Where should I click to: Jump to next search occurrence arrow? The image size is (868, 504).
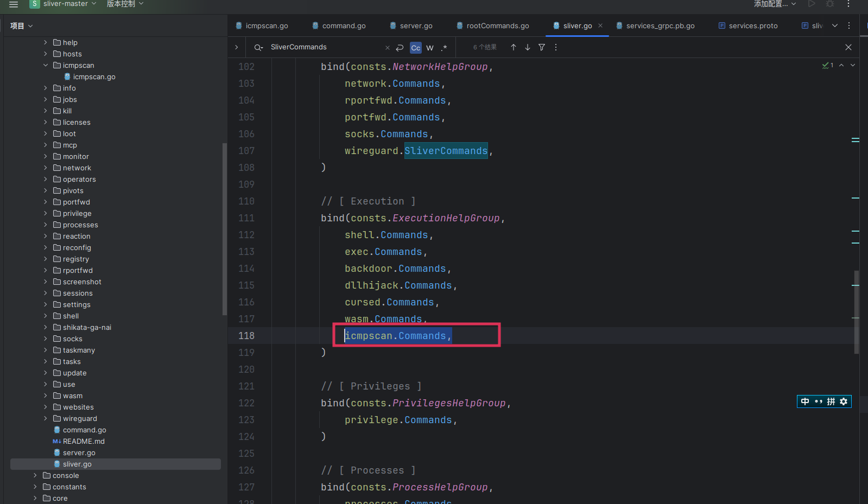tap(527, 47)
